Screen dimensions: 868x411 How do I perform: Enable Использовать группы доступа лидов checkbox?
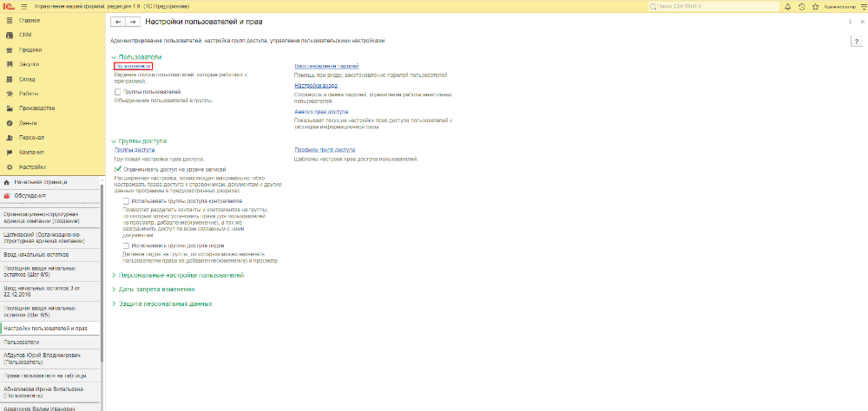click(x=127, y=245)
